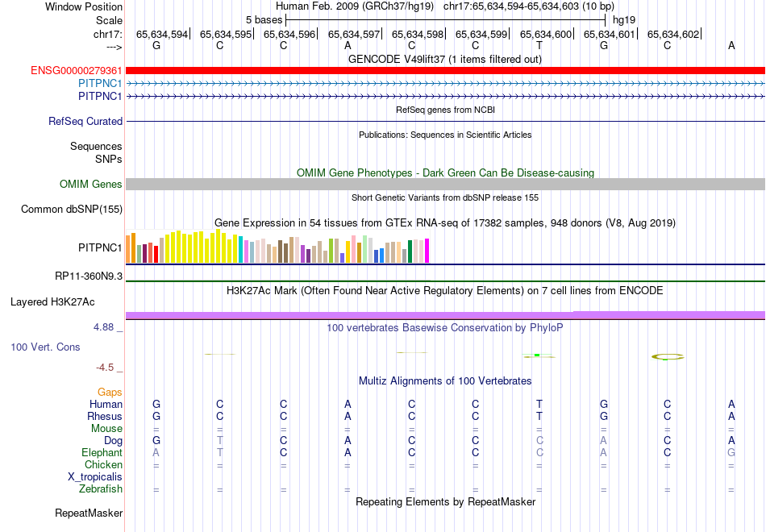Image resolution: width=766 pixels, height=532 pixels.
Task: Click the H3K27Ac Mark track title
Action: (x=445, y=291)
